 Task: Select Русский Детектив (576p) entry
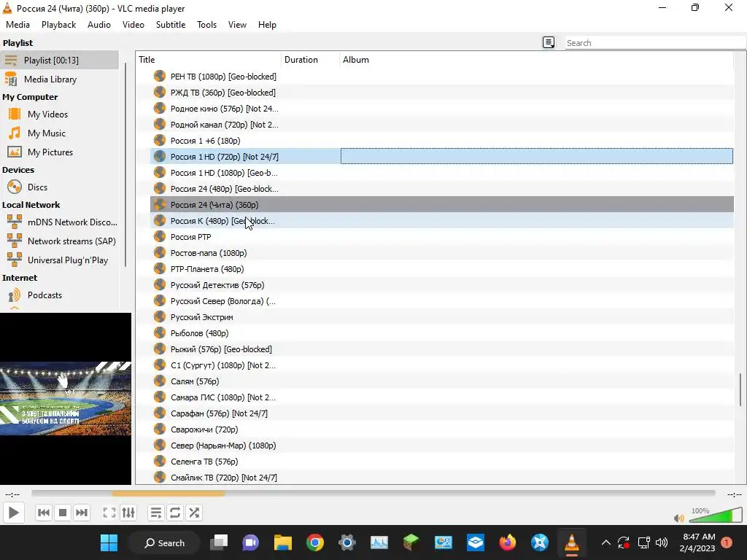(441, 285)
